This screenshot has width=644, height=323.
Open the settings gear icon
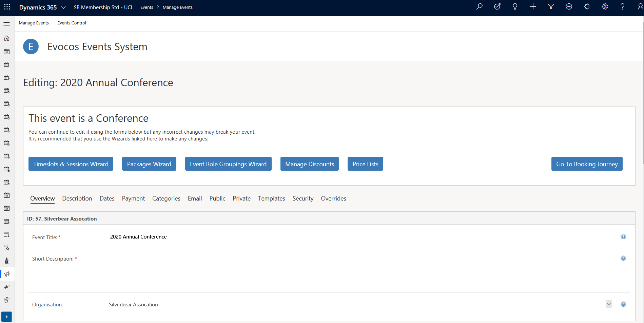point(605,7)
